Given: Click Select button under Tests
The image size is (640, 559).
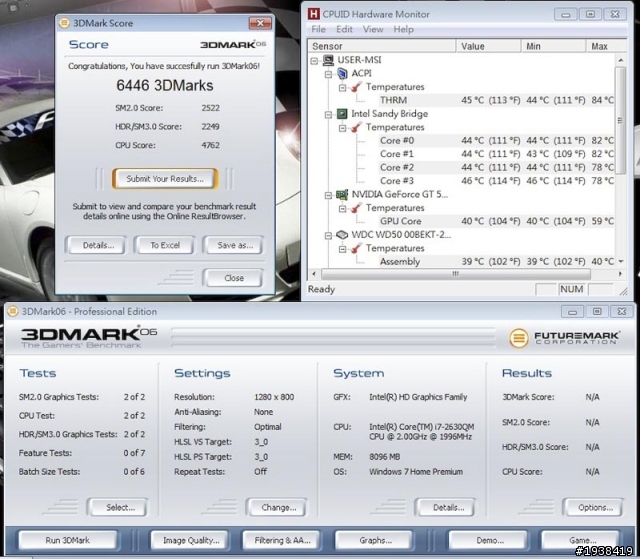Looking at the screenshot, I should (120, 508).
